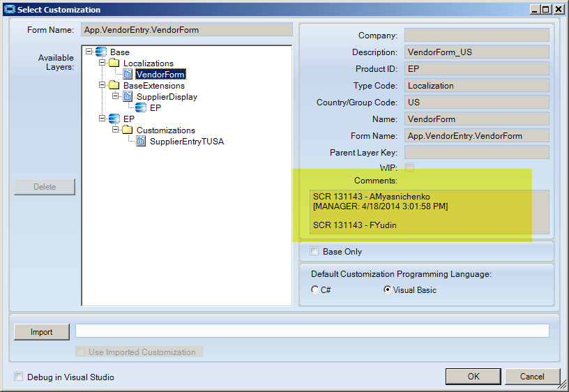The height and width of the screenshot is (392, 569).
Task: Select the SupplierEntryTUSA customization
Action: click(x=187, y=141)
